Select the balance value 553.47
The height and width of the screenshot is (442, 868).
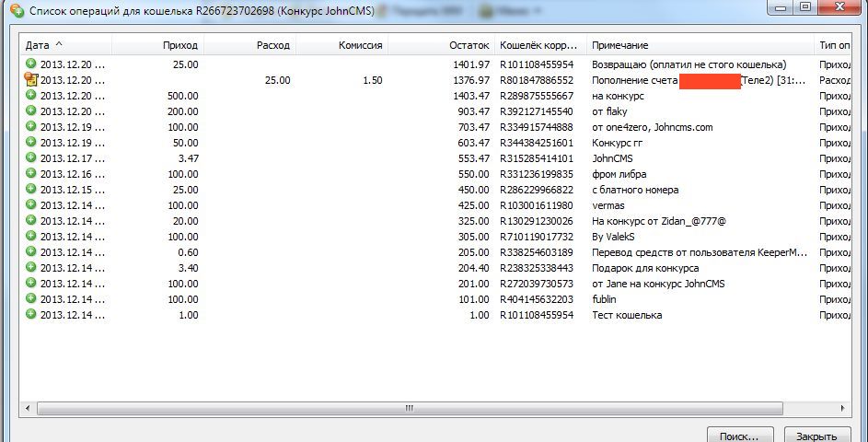tap(473, 158)
